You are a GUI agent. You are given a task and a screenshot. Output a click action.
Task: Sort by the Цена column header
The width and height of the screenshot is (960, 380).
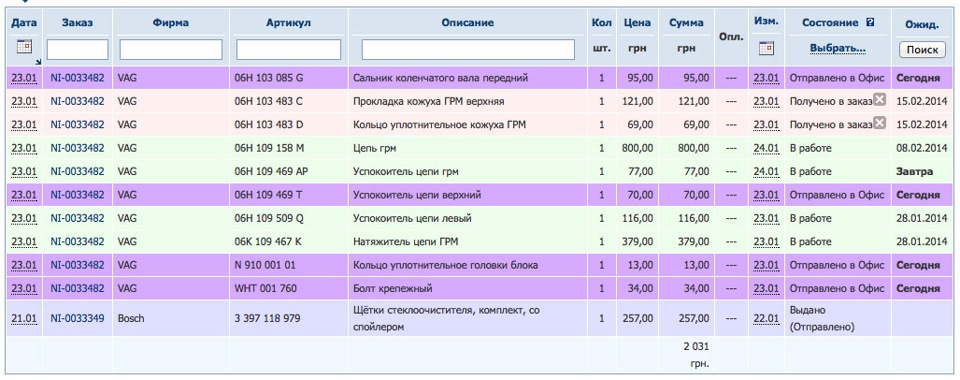[x=637, y=23]
